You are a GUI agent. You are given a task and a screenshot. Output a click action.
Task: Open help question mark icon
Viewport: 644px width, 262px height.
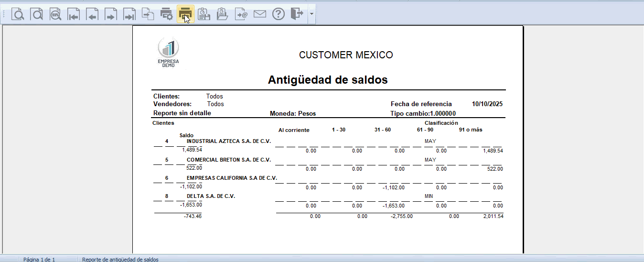click(x=279, y=14)
